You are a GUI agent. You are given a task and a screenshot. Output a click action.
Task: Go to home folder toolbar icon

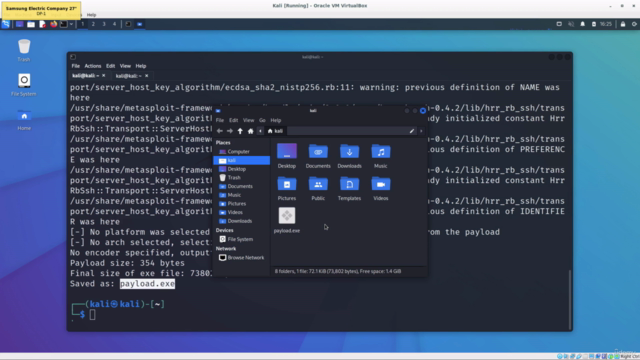point(251,131)
